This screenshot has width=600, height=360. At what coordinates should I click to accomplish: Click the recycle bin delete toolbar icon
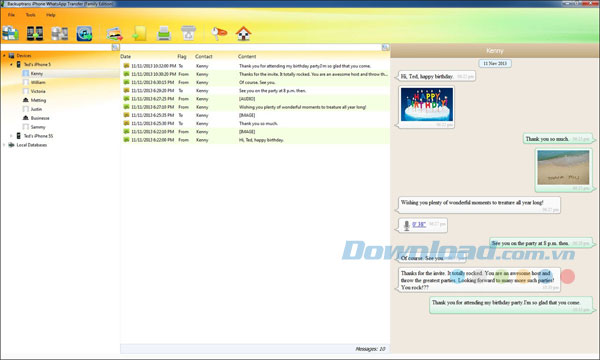(188, 33)
